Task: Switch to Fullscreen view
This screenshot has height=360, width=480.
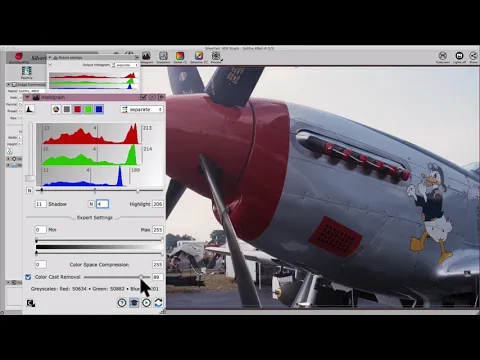Action: (x=442, y=57)
